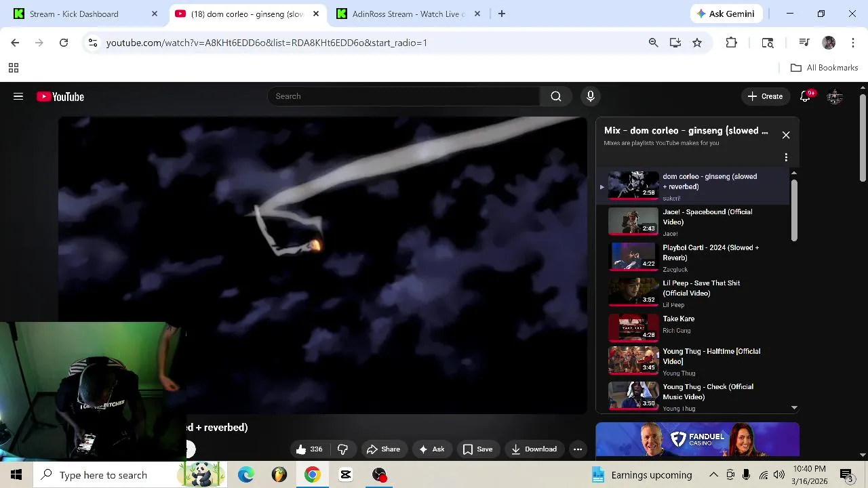Start voice search with microphone icon
This screenshot has width=868, height=488.
(x=591, y=96)
